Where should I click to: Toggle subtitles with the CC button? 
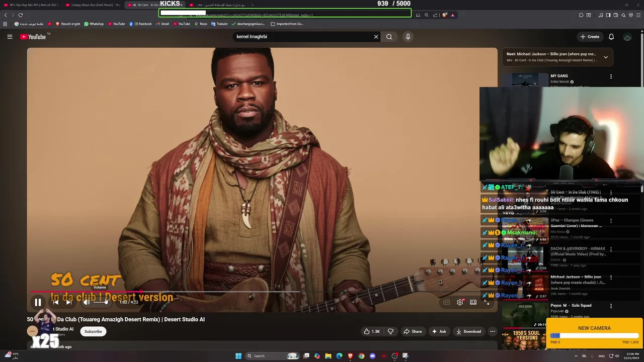coord(446,302)
